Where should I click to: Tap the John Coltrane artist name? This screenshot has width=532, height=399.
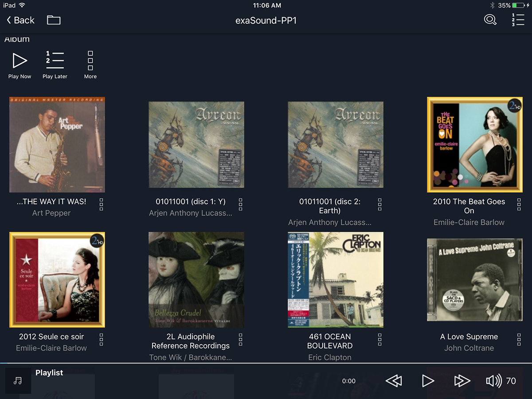coord(469,348)
